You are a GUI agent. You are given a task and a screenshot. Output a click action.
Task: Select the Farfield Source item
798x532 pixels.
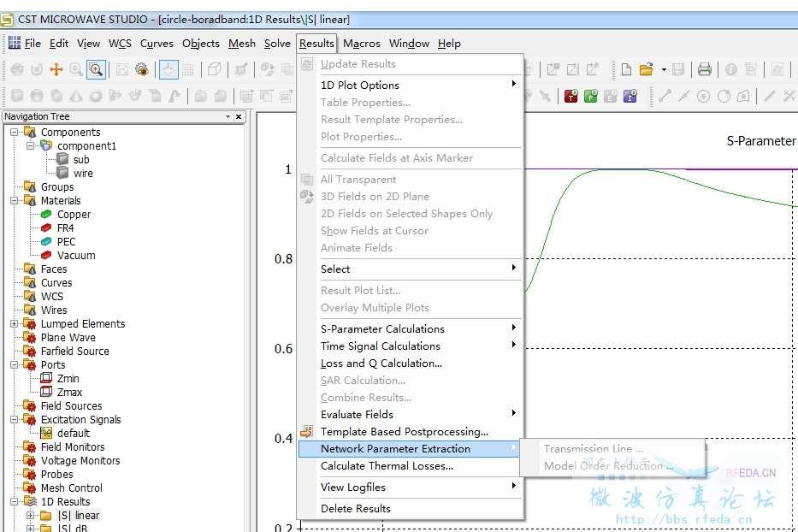point(74,352)
